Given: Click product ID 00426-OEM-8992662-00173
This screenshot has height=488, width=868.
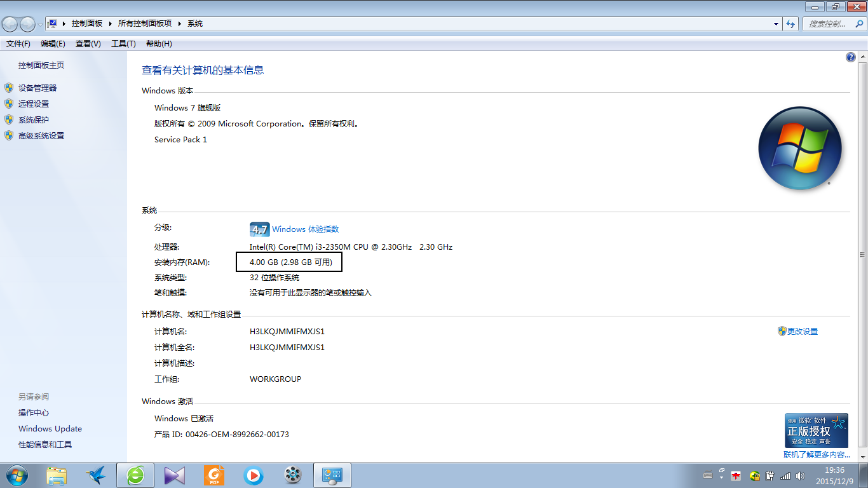Looking at the screenshot, I should pyautogui.click(x=237, y=434).
